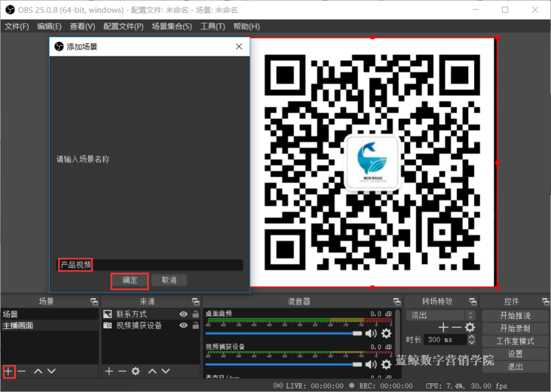The width and height of the screenshot is (551, 392).
Task: Open 帮助(H) menu
Action: pos(246,26)
